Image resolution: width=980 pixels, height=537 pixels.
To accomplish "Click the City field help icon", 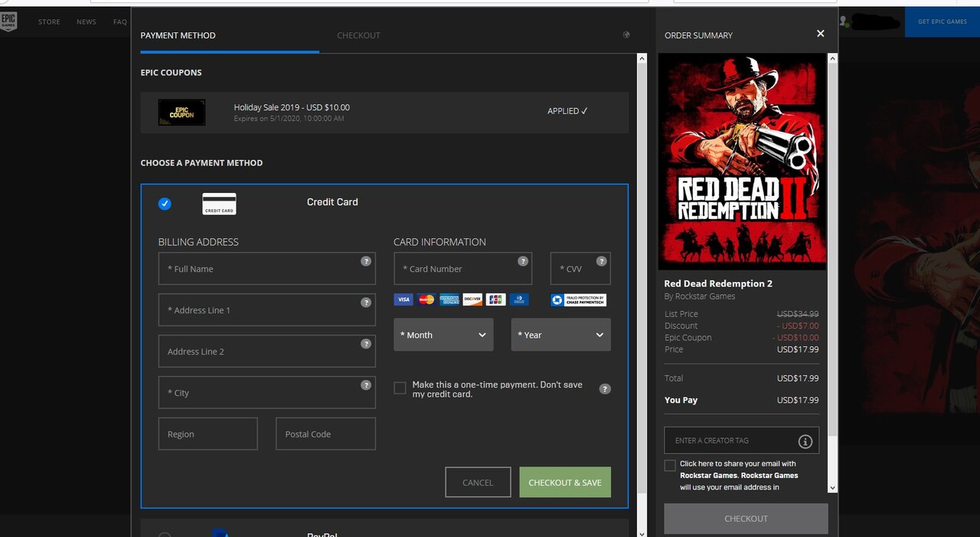I will [366, 385].
